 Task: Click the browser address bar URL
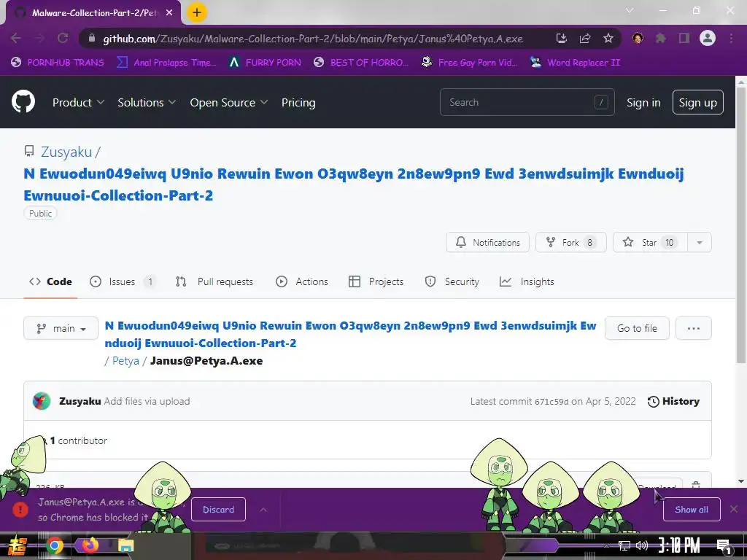tap(313, 38)
